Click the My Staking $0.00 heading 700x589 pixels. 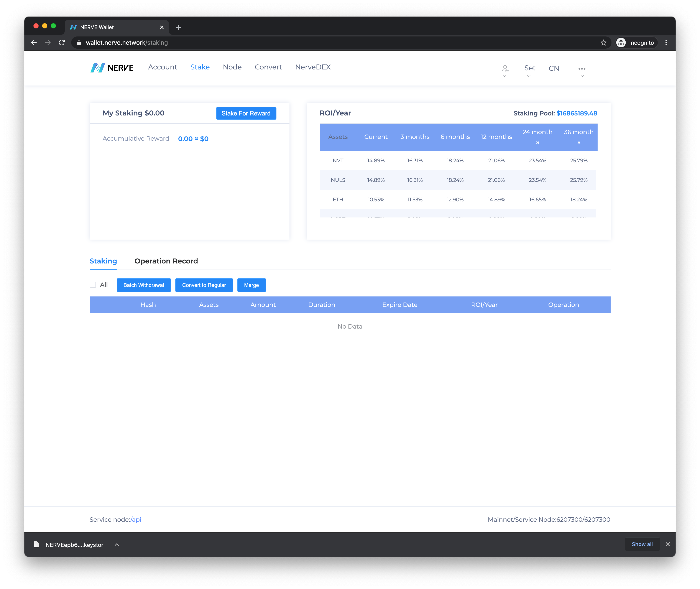133,113
